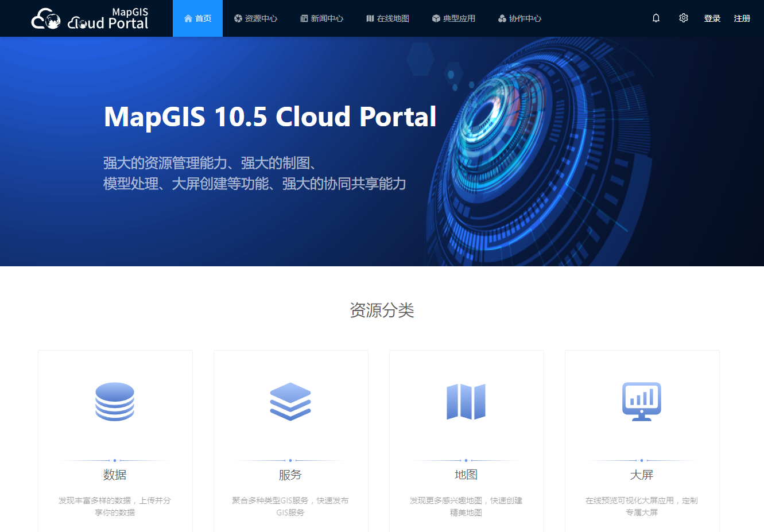Open the settings gear icon
Screen dimensions: 764x532
pos(683,18)
